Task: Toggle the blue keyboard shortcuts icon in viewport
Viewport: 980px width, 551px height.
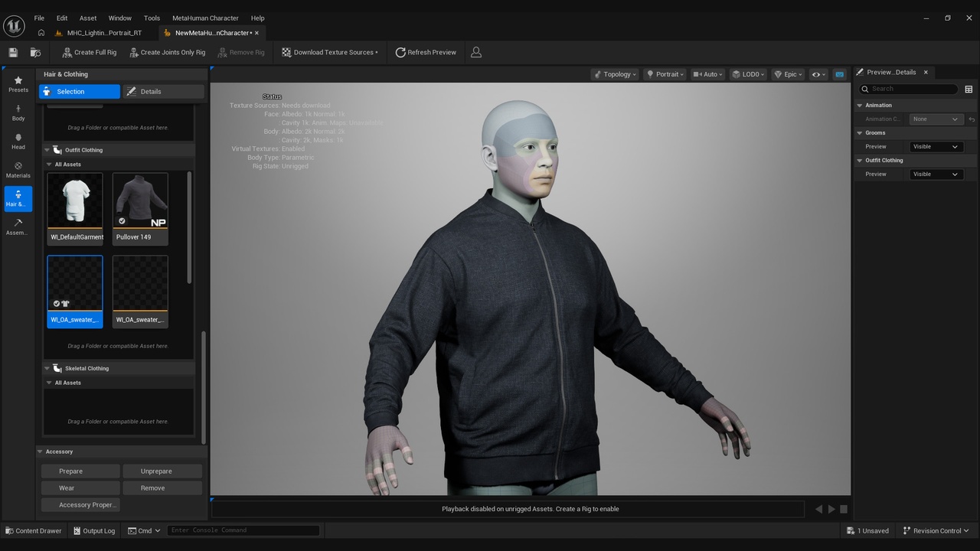Action: click(x=839, y=74)
